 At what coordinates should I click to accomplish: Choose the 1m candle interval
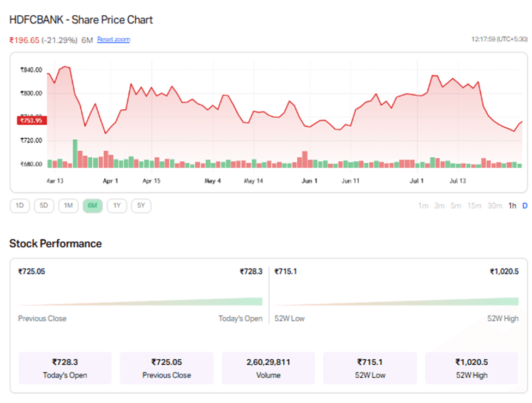point(423,206)
